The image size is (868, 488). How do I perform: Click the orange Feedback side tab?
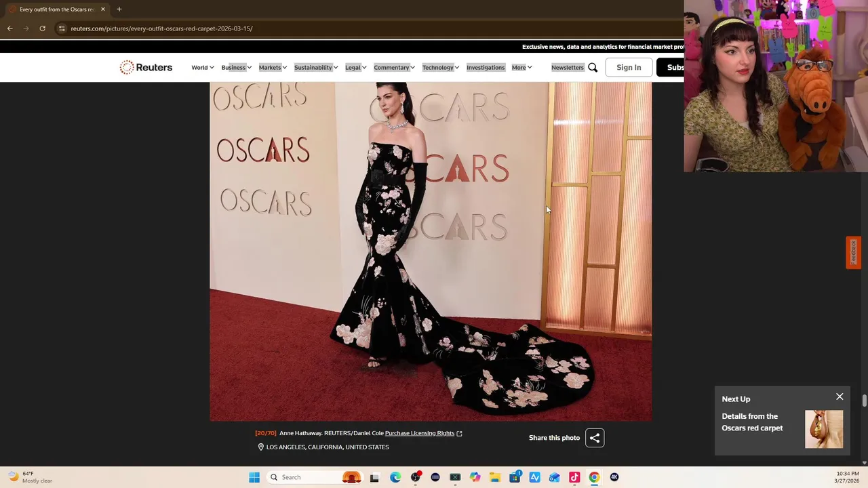click(853, 253)
